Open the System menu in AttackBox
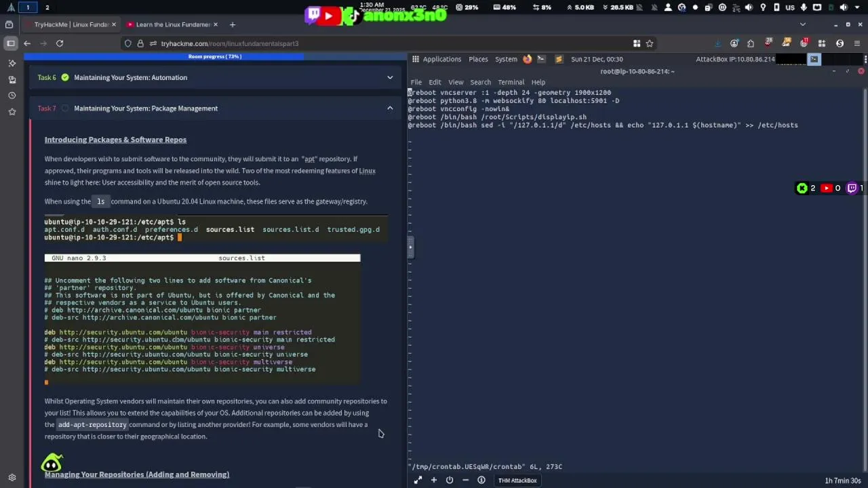The width and height of the screenshot is (868, 488). [x=506, y=59]
